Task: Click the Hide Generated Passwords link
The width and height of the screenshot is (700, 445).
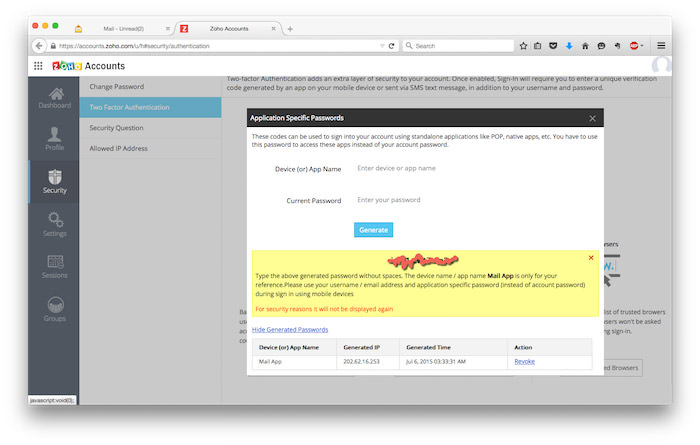Action: [x=290, y=329]
